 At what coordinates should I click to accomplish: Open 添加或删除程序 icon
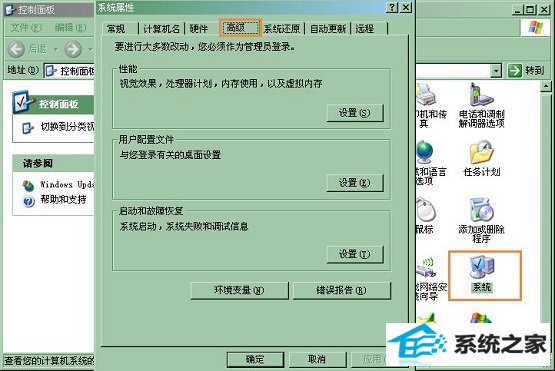click(x=481, y=210)
